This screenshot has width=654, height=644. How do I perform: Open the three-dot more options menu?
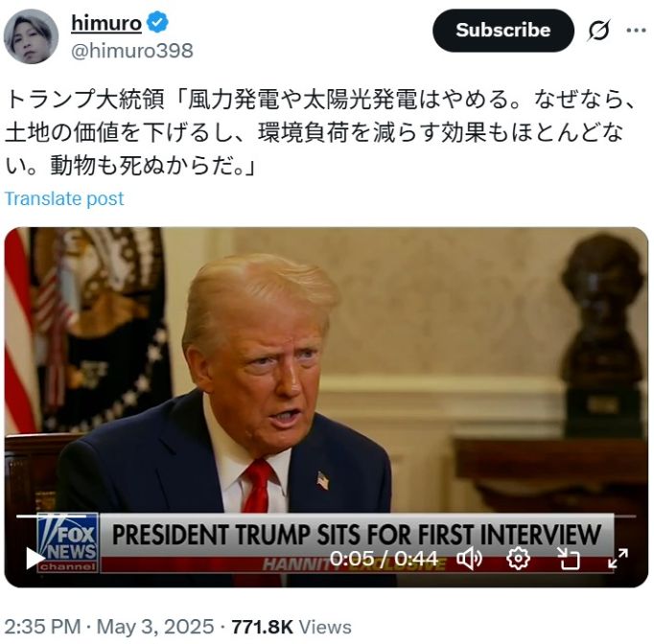(x=637, y=30)
